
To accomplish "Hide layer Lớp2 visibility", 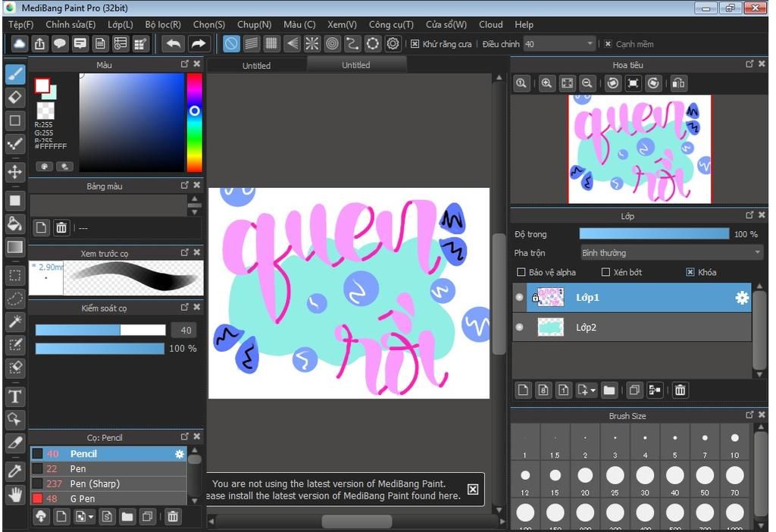I will (x=519, y=327).
